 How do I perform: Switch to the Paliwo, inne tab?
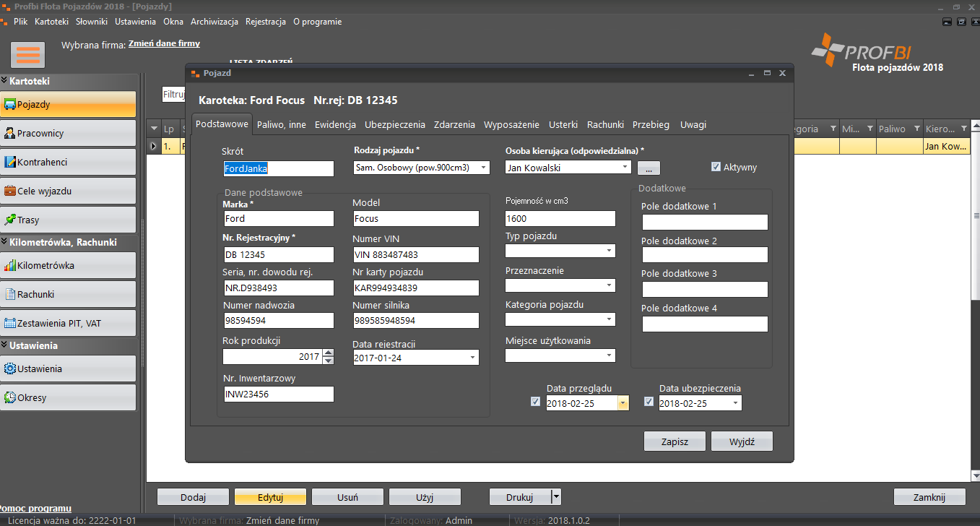tap(282, 124)
